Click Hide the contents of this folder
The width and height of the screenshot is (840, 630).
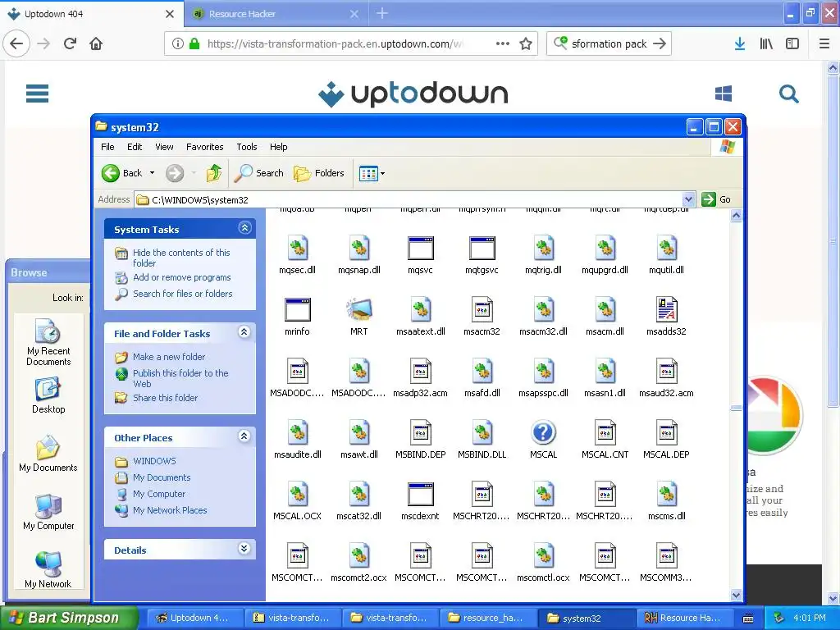pyautogui.click(x=181, y=258)
